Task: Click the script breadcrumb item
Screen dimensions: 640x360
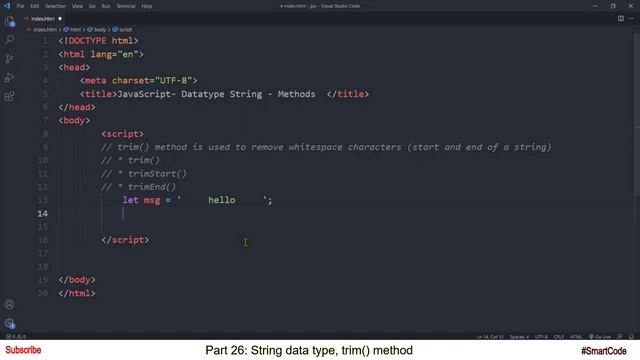Action: 122,30
